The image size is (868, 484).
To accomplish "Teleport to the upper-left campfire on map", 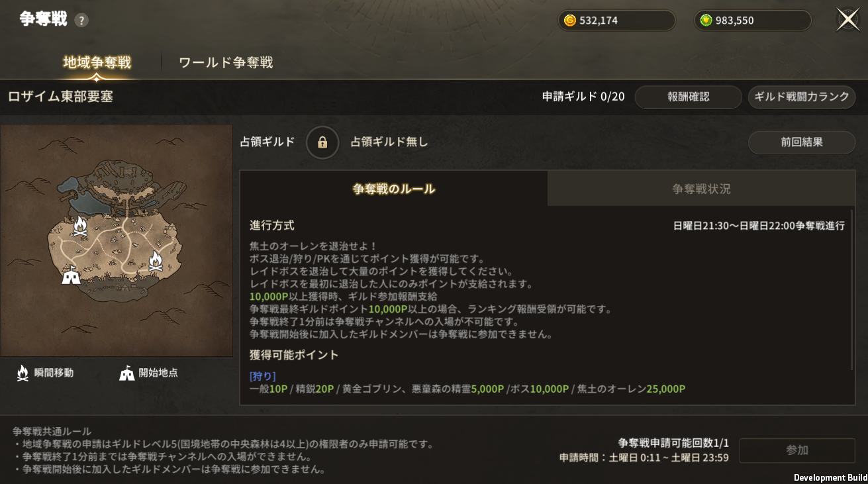I will tap(80, 226).
